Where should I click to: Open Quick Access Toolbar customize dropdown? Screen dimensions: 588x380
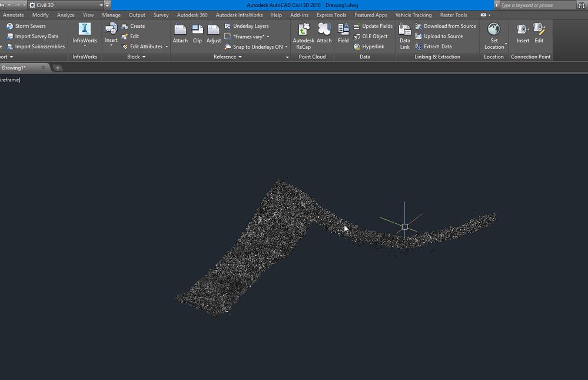[x=107, y=5]
